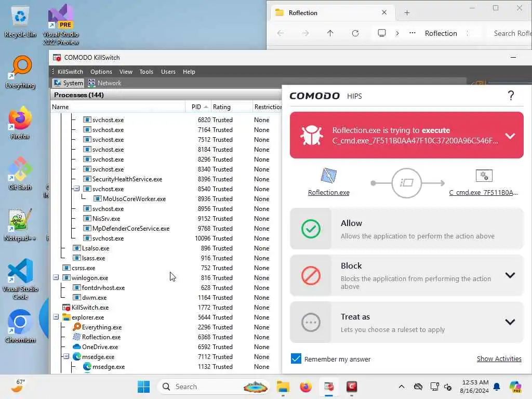The height and width of the screenshot is (399, 532).
Task: Sort processes by PID column header
Action: 198,107
